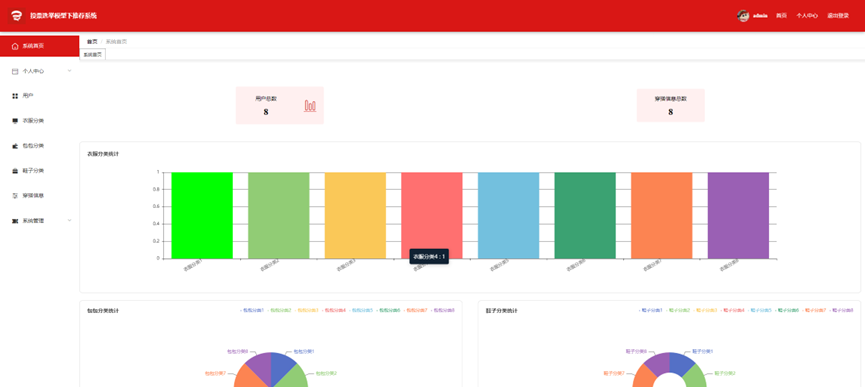Click the 穿搭信息 sidebar icon
The image size is (865, 387).
tap(15, 196)
